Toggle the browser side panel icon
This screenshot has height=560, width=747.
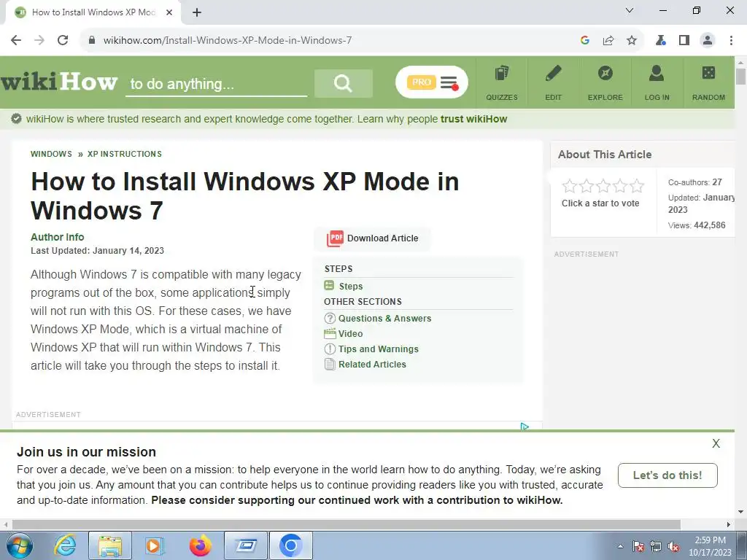[684, 41]
